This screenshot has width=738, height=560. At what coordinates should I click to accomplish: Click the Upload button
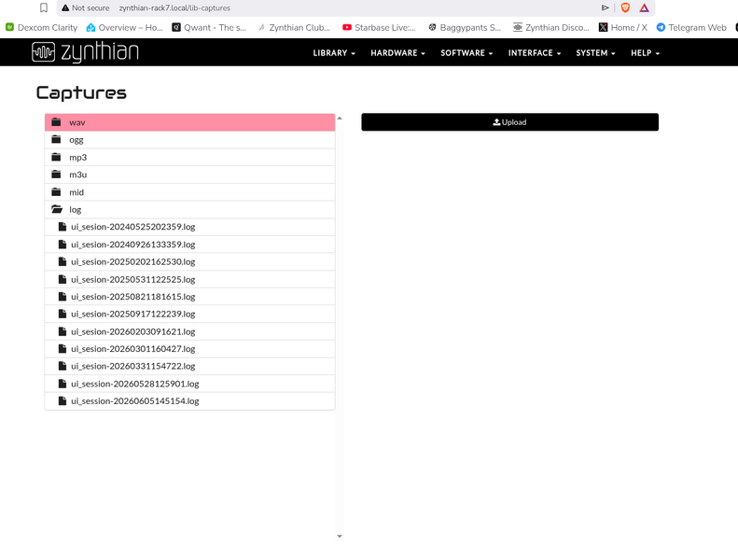click(x=509, y=122)
